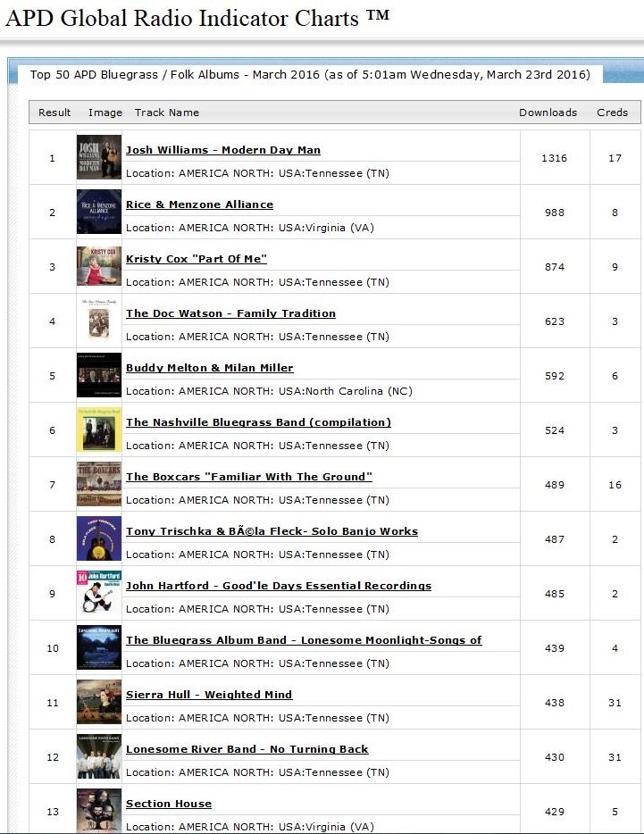Click Rice & Menzone Alliance album cover

click(x=99, y=212)
